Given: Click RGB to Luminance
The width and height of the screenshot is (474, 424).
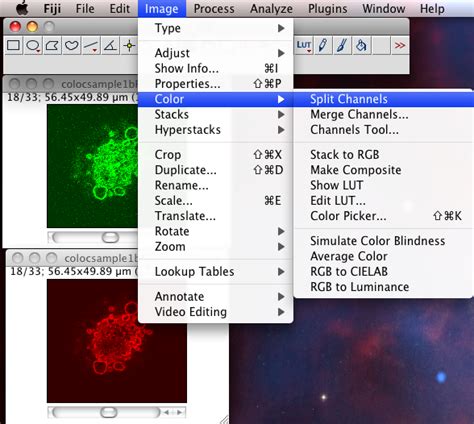Looking at the screenshot, I should click(383, 287).
